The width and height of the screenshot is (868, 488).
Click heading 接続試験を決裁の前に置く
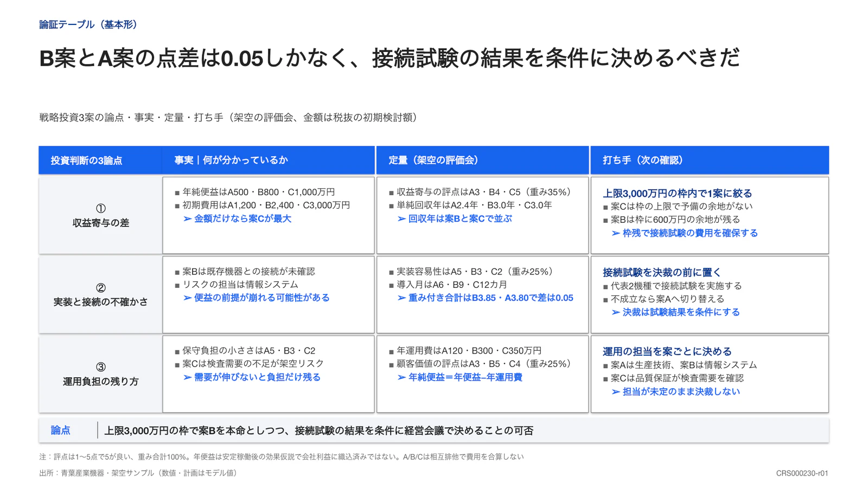[662, 272]
